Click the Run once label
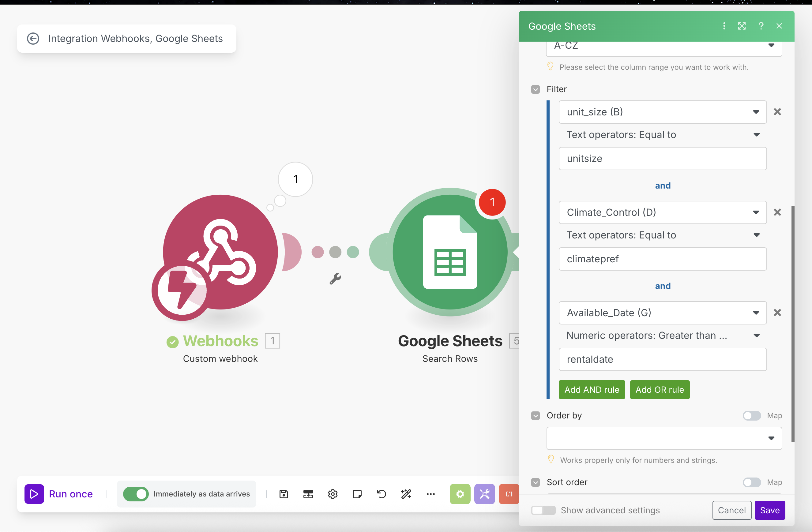Image resolution: width=812 pixels, height=532 pixels. 71,494
